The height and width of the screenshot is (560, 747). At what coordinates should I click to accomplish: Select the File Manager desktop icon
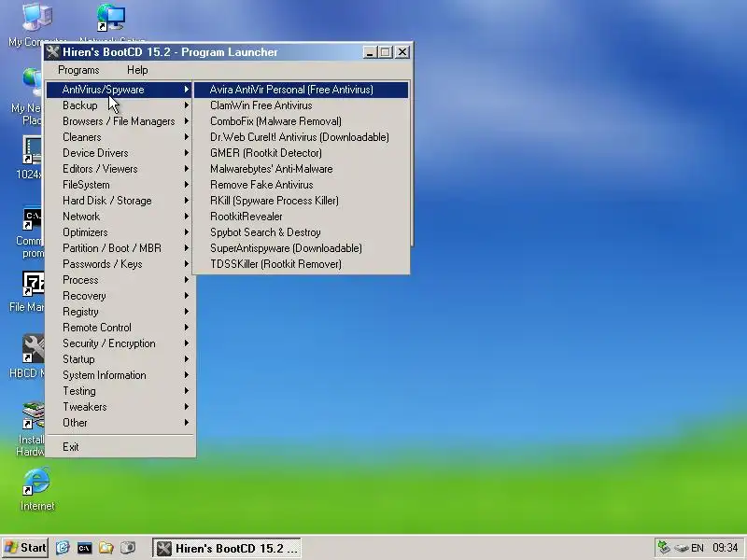27,291
